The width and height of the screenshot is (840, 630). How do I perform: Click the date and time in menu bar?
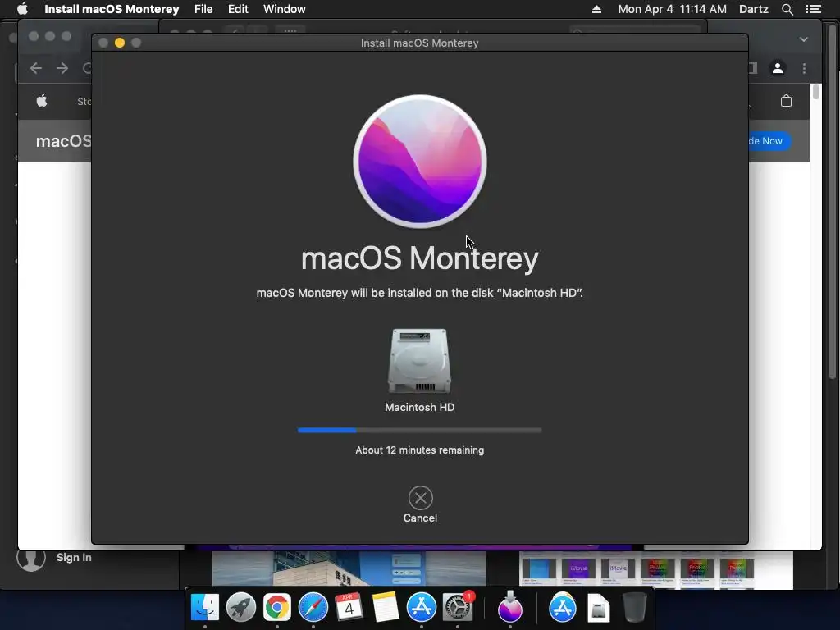673,9
